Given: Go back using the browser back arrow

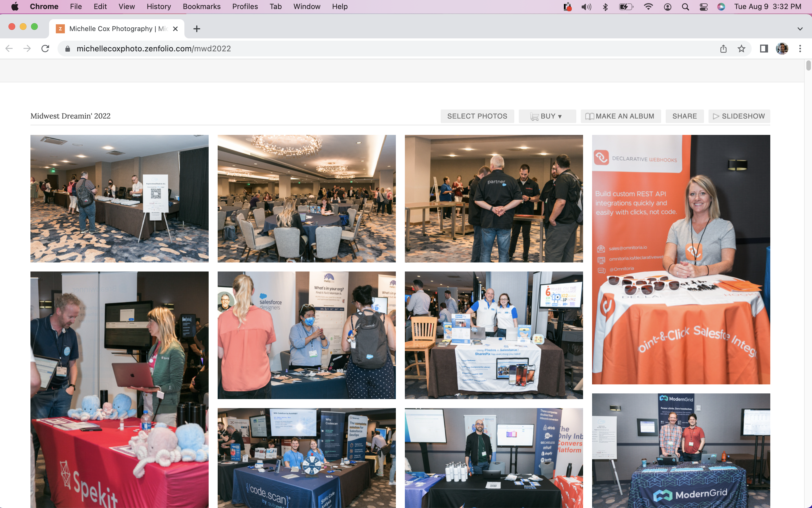Looking at the screenshot, I should pos(9,49).
